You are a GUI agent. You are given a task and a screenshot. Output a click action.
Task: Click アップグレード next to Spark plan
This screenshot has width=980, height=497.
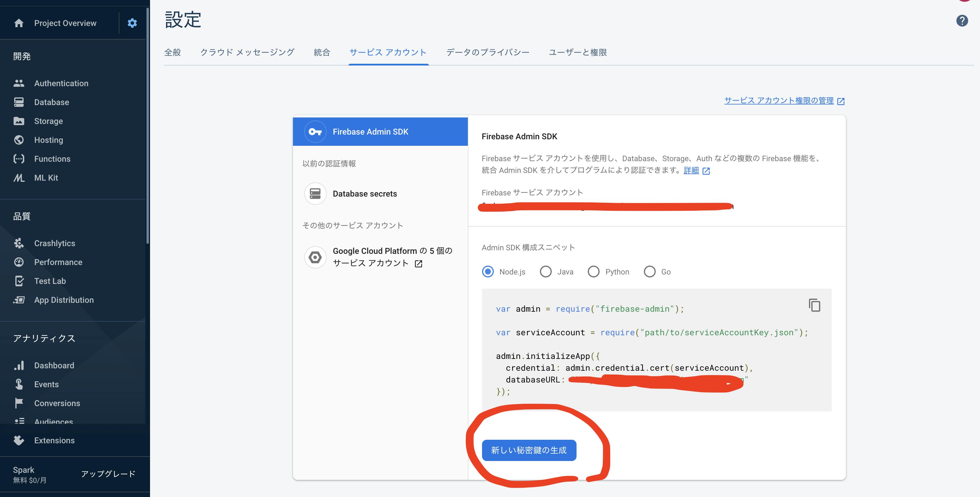108,474
